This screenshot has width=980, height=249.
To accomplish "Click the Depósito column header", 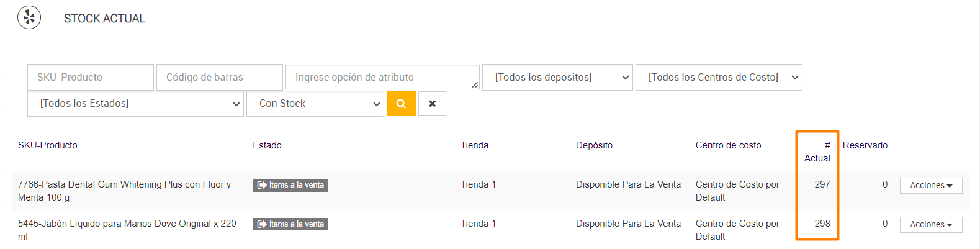I will click(594, 145).
